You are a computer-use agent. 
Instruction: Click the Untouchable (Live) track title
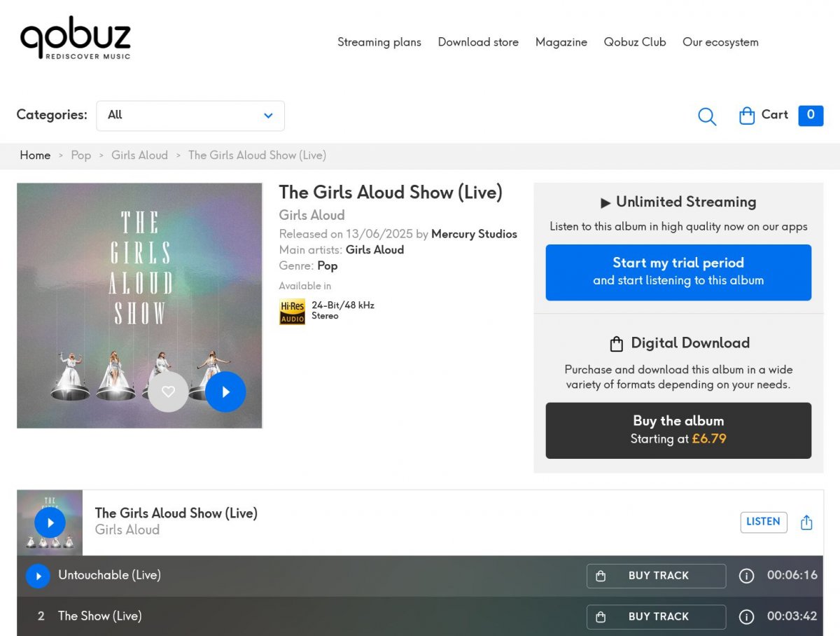(110, 576)
